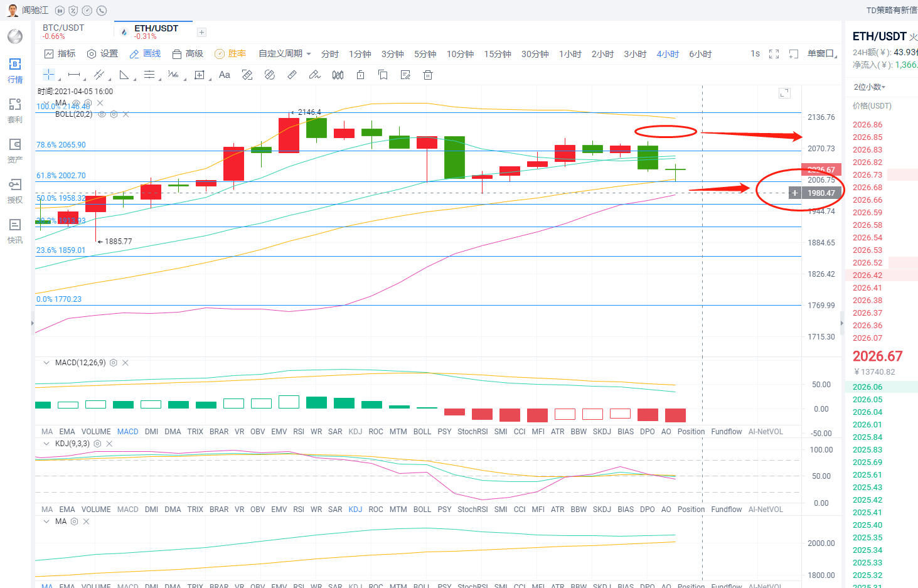Click the 胜率 win rate button
The height and width of the screenshot is (588, 918).
230,54
